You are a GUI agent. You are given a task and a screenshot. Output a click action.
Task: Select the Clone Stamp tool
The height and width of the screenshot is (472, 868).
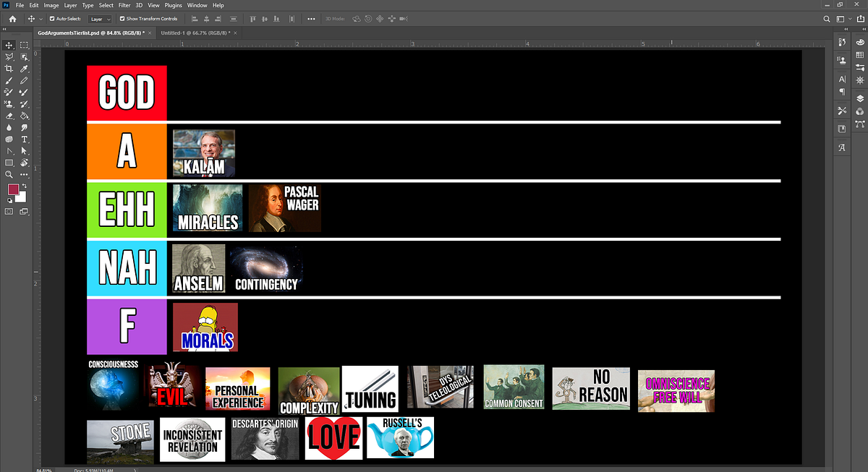pyautogui.click(x=9, y=103)
